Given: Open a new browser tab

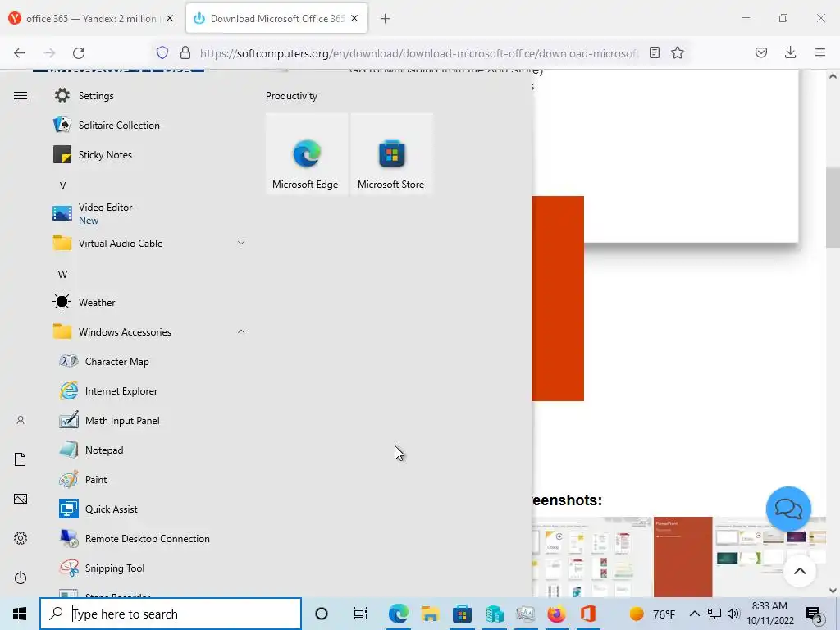Looking at the screenshot, I should 386,19.
